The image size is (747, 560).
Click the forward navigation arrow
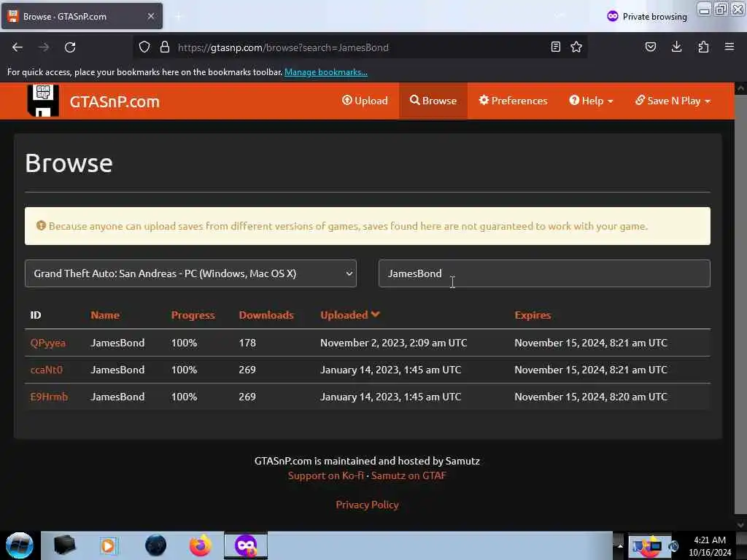(44, 47)
